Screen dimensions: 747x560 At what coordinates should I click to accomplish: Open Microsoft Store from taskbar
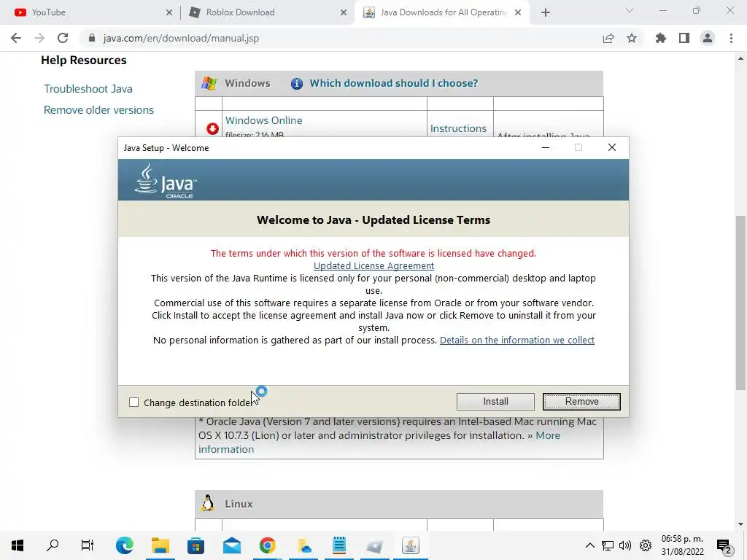tap(196, 545)
